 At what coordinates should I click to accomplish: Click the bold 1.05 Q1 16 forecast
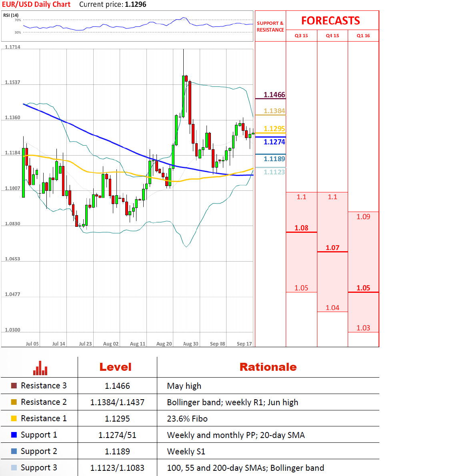click(363, 288)
